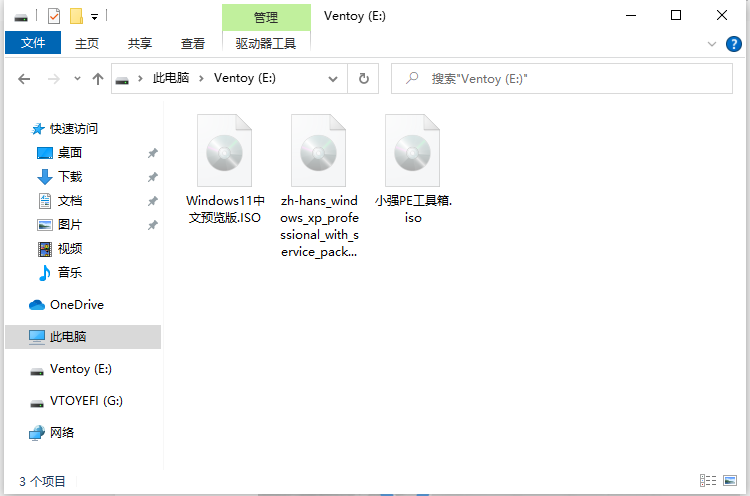Click the 管理 contextual tab header
Viewport: 750px width, 496px height.
point(266,18)
